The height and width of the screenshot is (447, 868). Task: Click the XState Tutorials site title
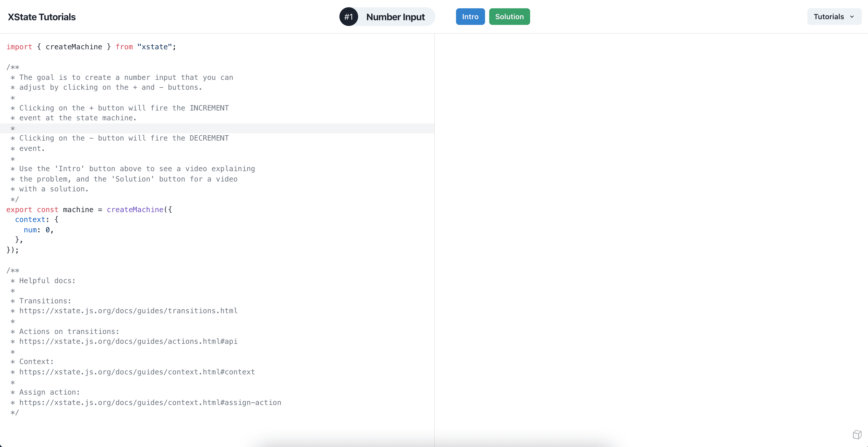(x=41, y=17)
